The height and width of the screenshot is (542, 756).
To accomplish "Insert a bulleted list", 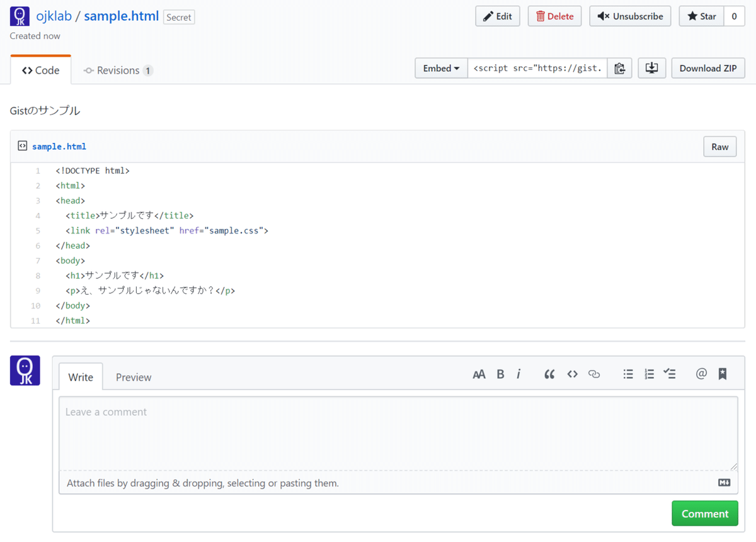I will click(x=628, y=374).
